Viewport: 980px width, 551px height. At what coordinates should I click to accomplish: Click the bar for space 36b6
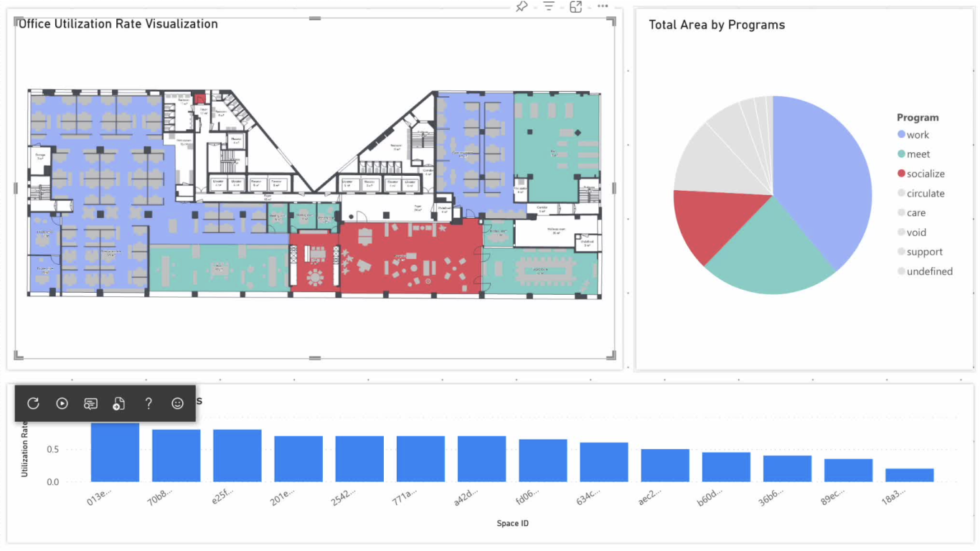[x=787, y=468]
